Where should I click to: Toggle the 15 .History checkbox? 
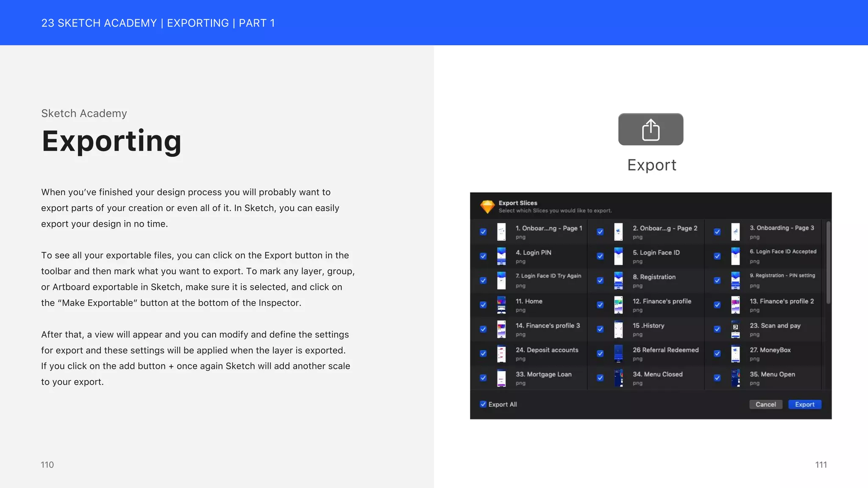tap(600, 329)
